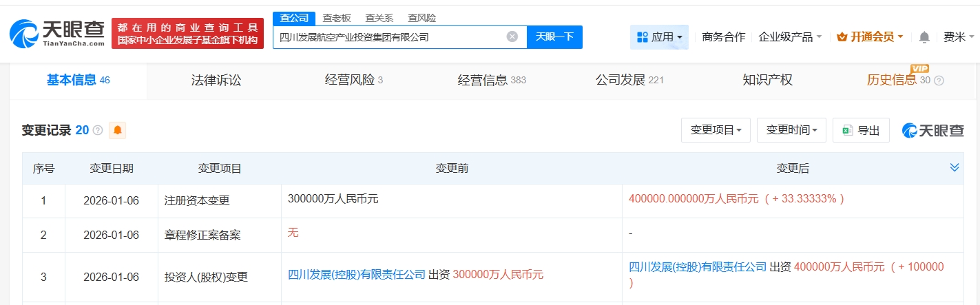This screenshot has height=305, width=980.
Task: Click the notification bell icon in header
Action: 924,37
